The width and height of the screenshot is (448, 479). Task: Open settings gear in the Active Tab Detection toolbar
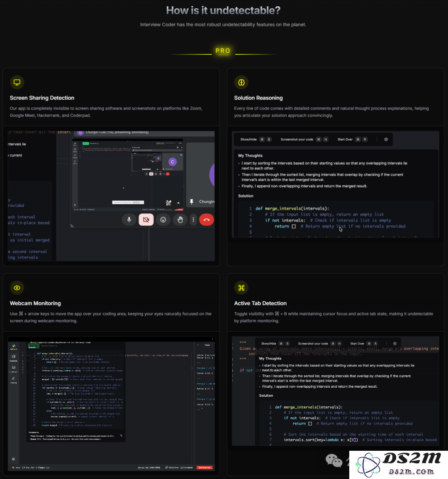(x=395, y=343)
